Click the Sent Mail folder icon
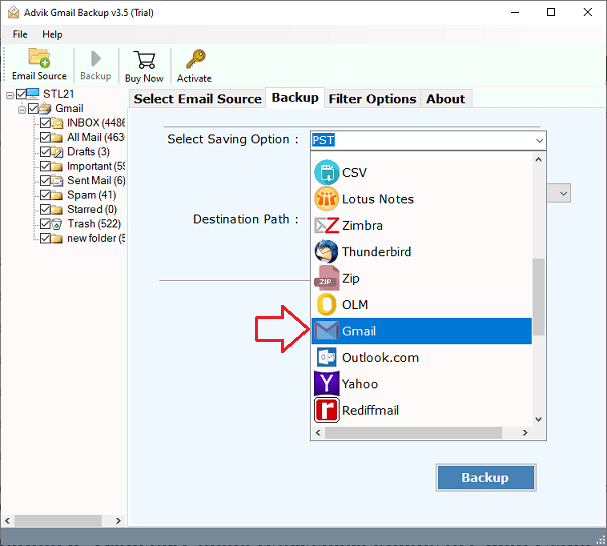This screenshot has height=546, width=607. [x=57, y=181]
